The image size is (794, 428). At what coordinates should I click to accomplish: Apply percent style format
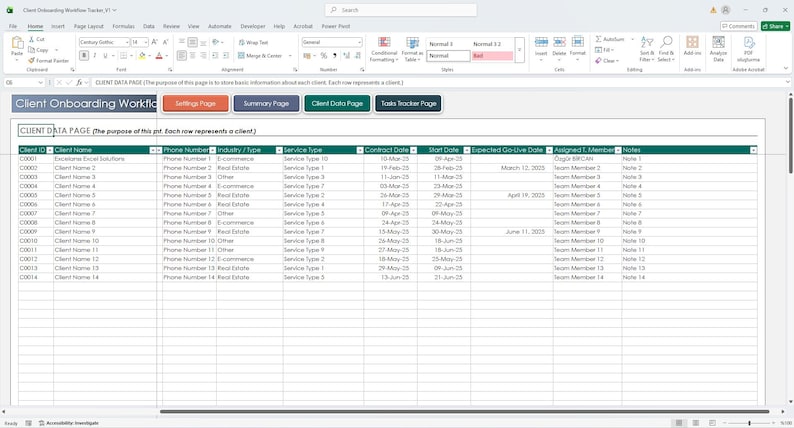click(x=324, y=56)
